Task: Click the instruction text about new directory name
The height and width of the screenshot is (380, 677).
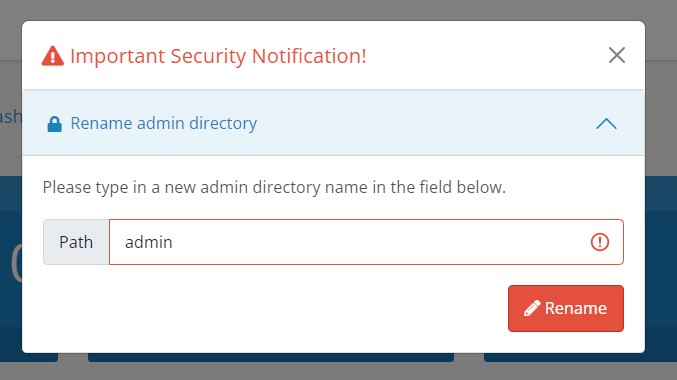Action: coord(274,187)
